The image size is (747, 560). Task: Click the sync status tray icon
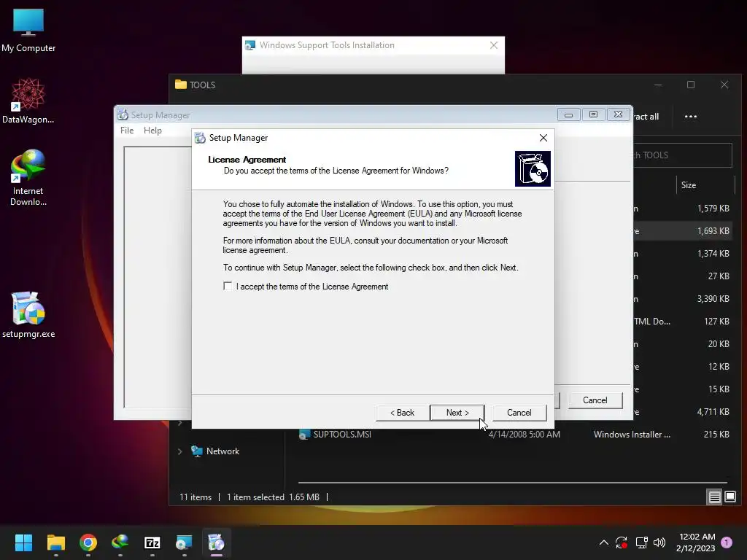[622, 542]
